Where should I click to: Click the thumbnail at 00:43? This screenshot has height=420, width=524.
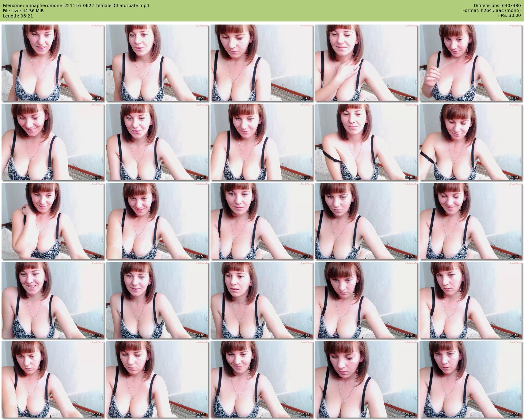pos(262,63)
